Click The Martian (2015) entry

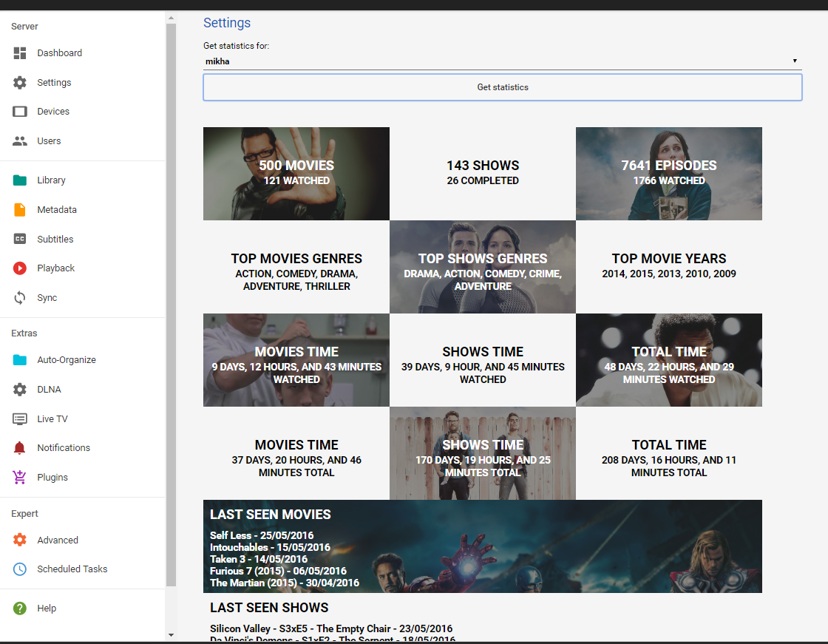[285, 583]
